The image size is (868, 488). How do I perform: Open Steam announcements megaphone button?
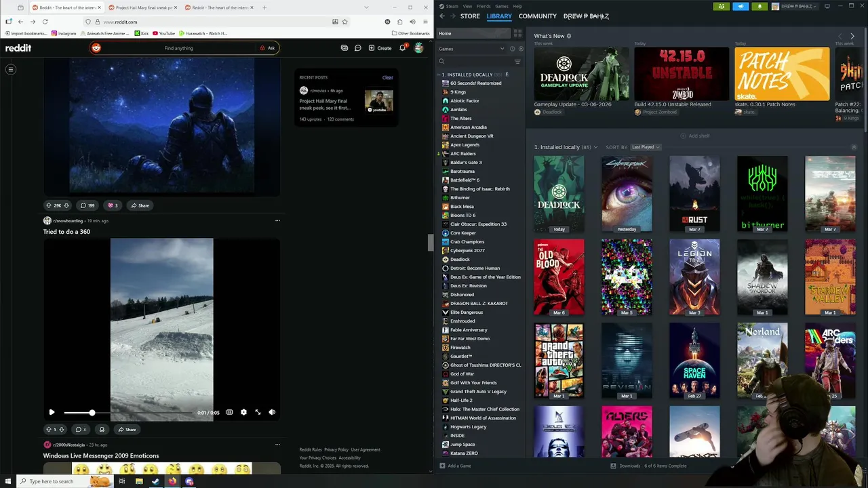click(741, 6)
